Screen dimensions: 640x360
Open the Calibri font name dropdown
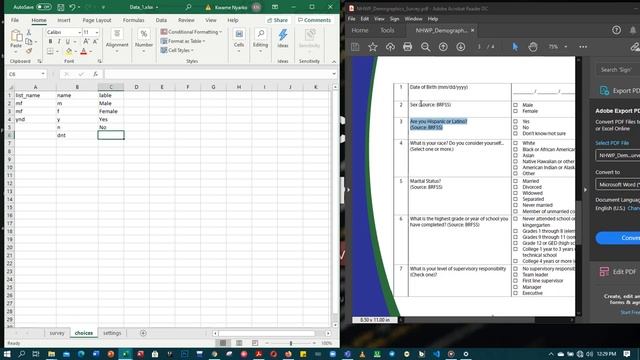tap(79, 32)
